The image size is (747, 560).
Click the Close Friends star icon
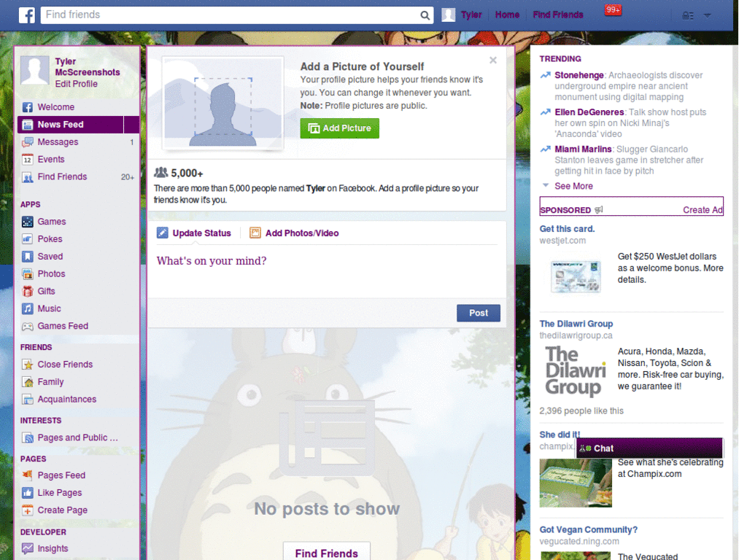click(x=28, y=365)
